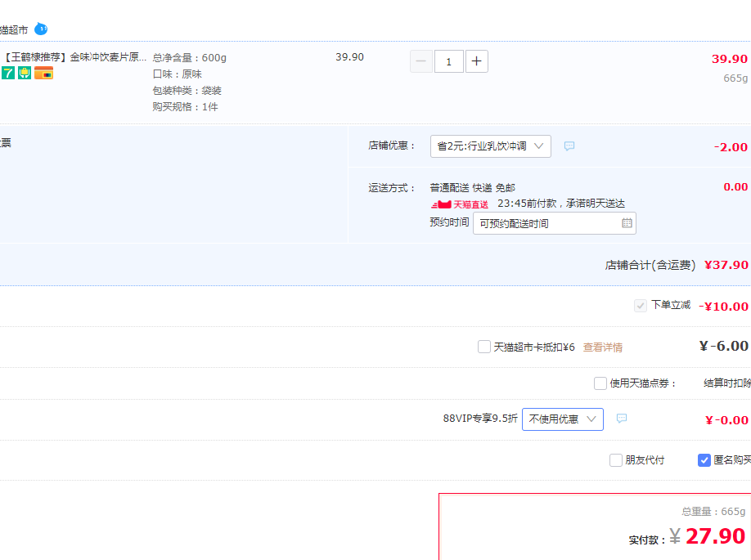Screen dimensions: 751x560
Task: Click the quantity input field
Action: (x=449, y=61)
